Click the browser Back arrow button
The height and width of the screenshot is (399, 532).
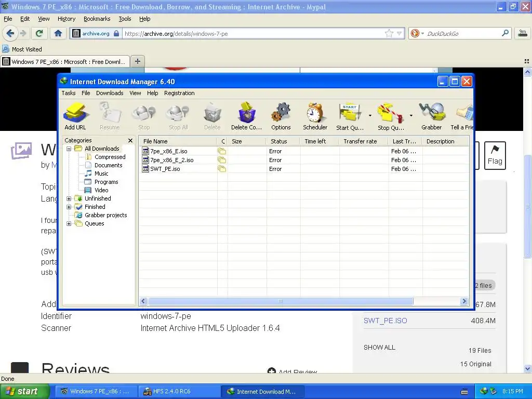[x=10, y=33]
